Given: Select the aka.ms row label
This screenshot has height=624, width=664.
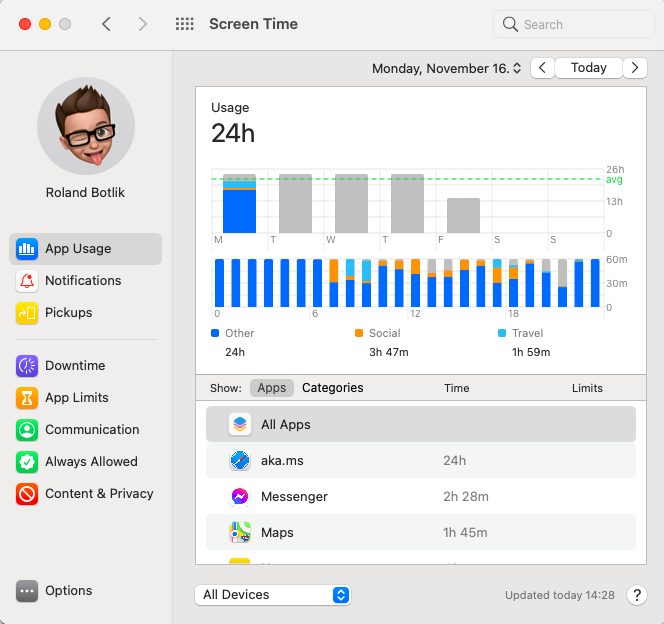Looking at the screenshot, I should [282, 460].
